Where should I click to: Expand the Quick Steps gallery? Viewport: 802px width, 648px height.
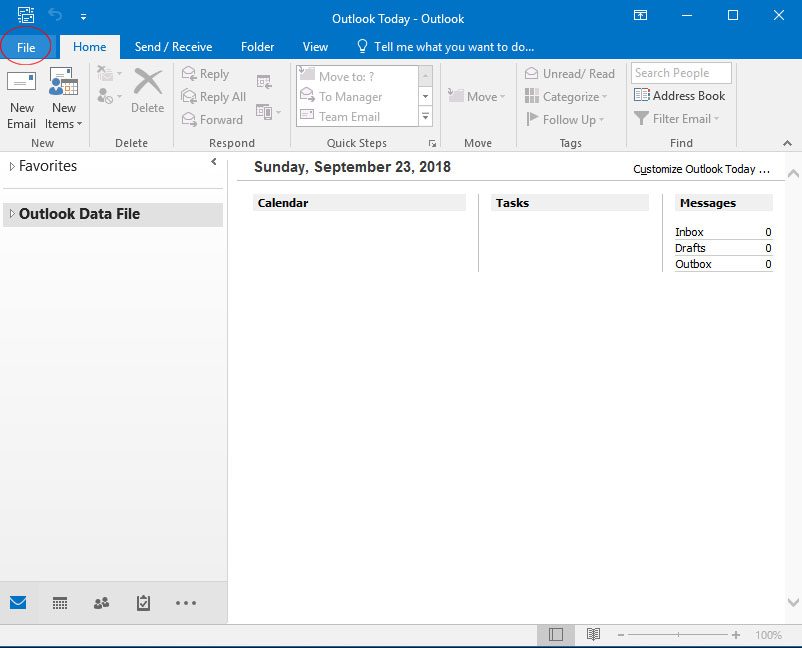tap(425, 117)
